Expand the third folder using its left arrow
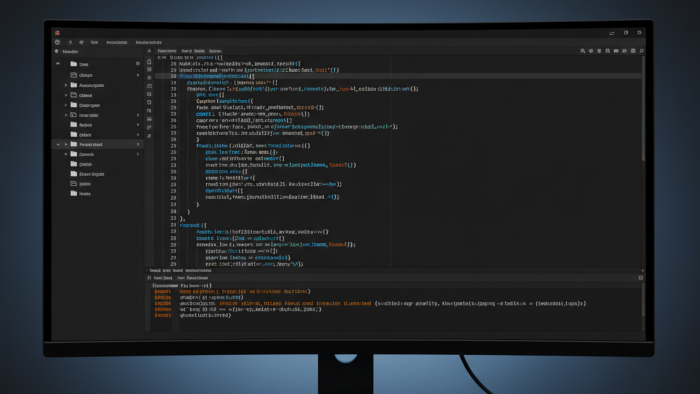Viewport: 700px width, 394px height. (66, 85)
